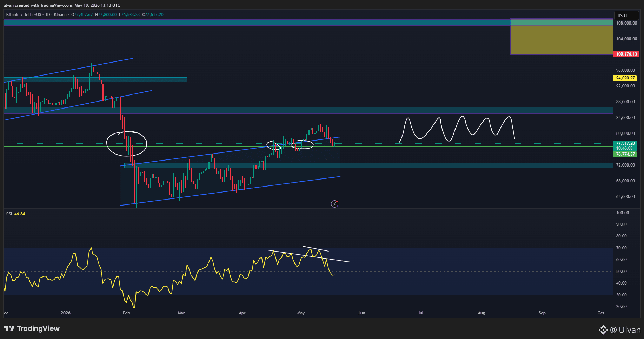The image size is (644, 339).
Task: Click the 64,000.00 price axis label
Action: pyautogui.click(x=625, y=197)
